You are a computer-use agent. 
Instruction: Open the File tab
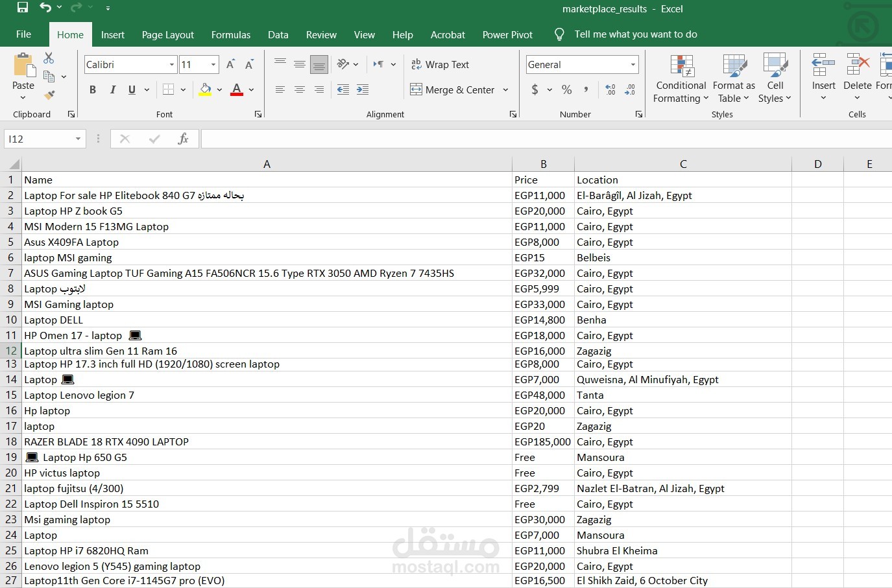pyautogui.click(x=23, y=34)
